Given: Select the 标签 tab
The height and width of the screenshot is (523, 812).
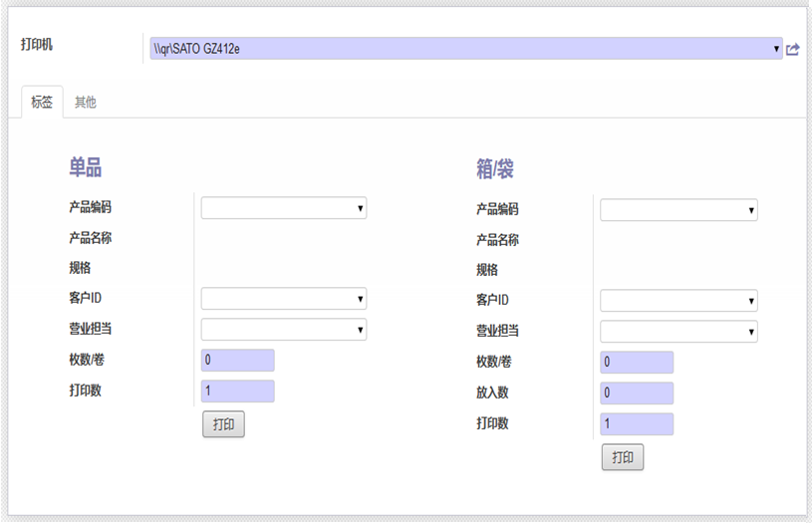Looking at the screenshot, I should tap(42, 102).
